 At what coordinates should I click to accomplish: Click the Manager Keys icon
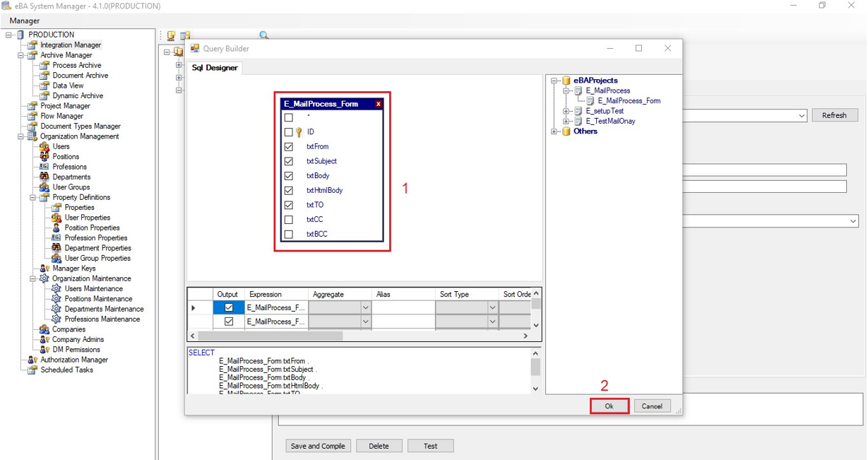(x=44, y=269)
